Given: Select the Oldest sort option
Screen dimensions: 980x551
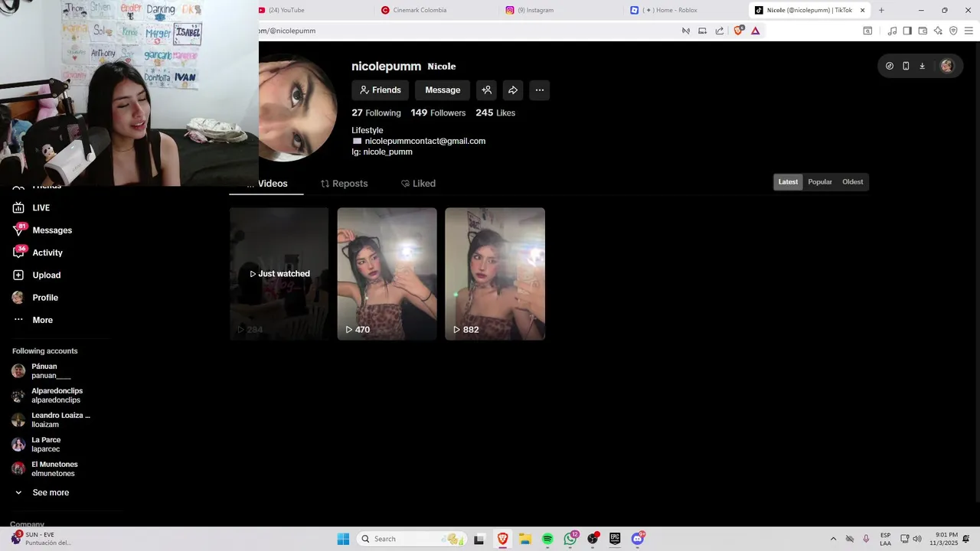Looking at the screenshot, I should (x=852, y=182).
